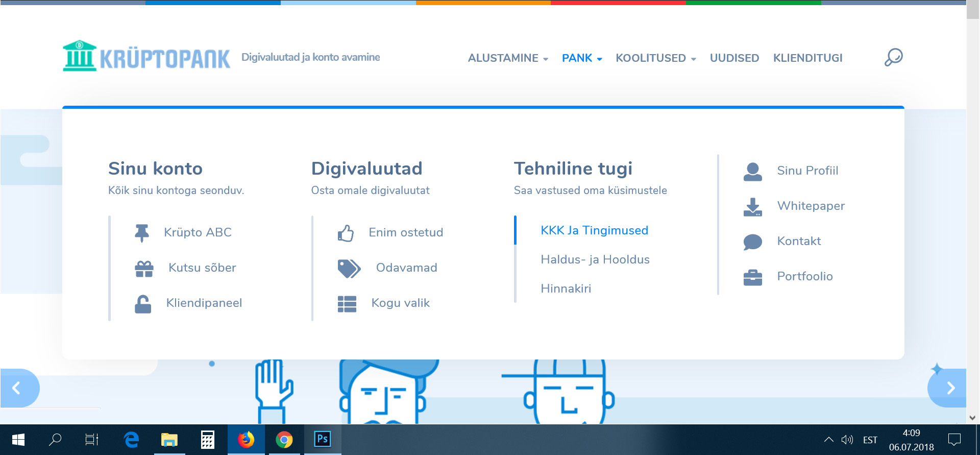Open the KLIENDITUGI menu item
This screenshot has width=980, height=455.
click(808, 58)
